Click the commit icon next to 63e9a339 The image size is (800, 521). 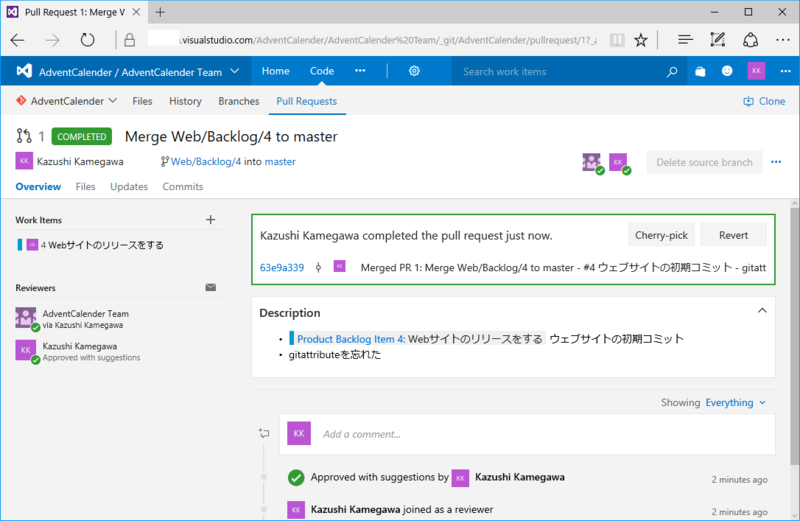[x=318, y=267]
